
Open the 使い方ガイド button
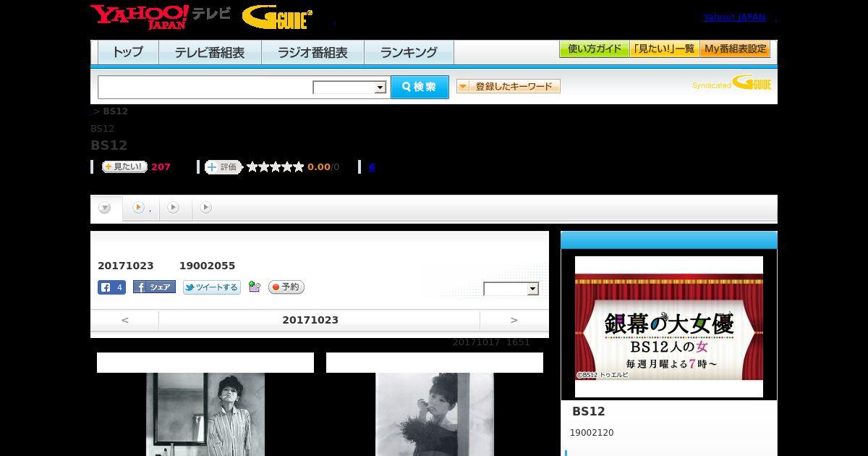click(595, 49)
